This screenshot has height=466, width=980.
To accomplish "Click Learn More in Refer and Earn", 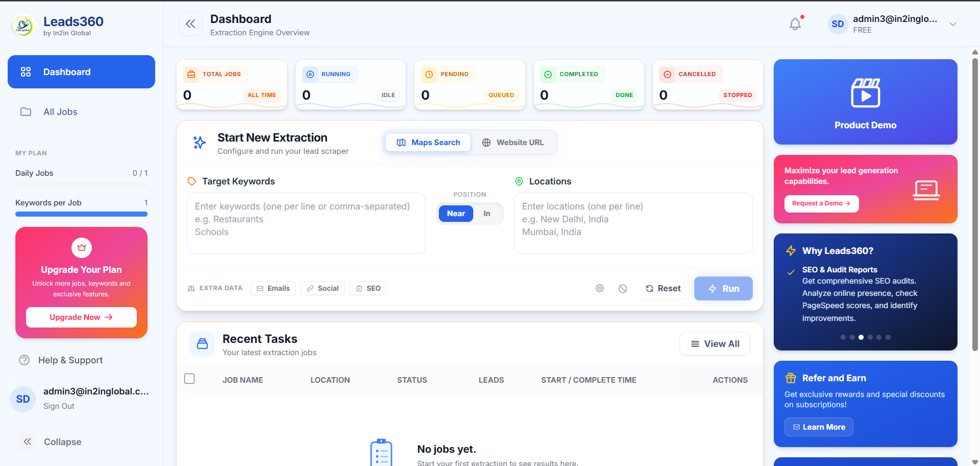I will (819, 427).
